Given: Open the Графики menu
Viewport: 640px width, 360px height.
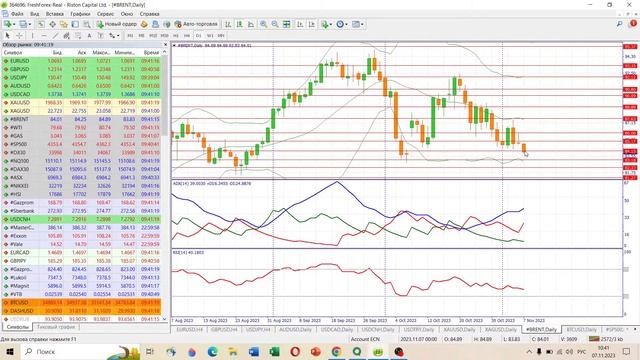Looking at the screenshot, I should (80, 14).
